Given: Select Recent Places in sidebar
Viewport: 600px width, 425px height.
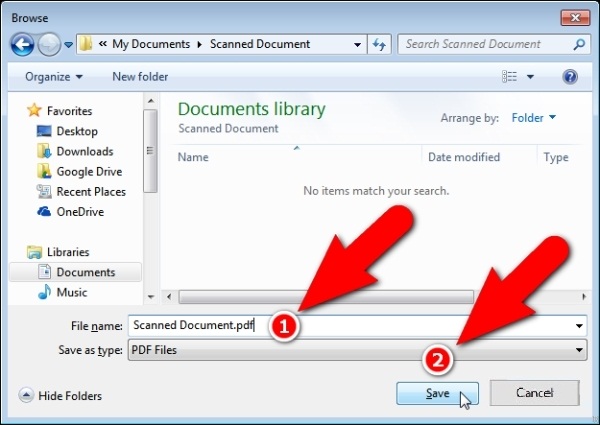Looking at the screenshot, I should tap(91, 191).
